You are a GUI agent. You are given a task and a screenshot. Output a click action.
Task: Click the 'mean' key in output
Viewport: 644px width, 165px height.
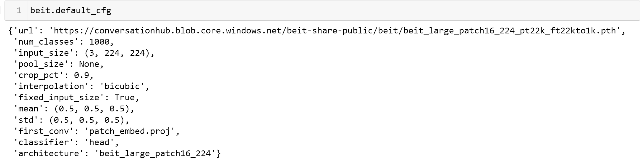28,109
